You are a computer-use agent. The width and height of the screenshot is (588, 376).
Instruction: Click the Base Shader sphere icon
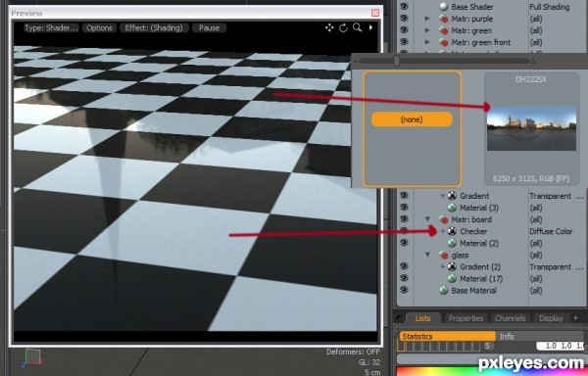click(x=444, y=7)
